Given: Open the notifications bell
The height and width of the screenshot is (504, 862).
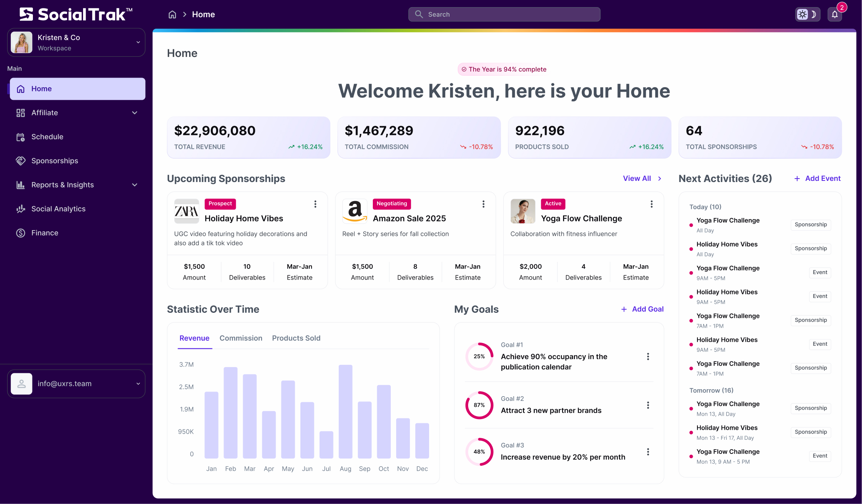Looking at the screenshot, I should (835, 15).
